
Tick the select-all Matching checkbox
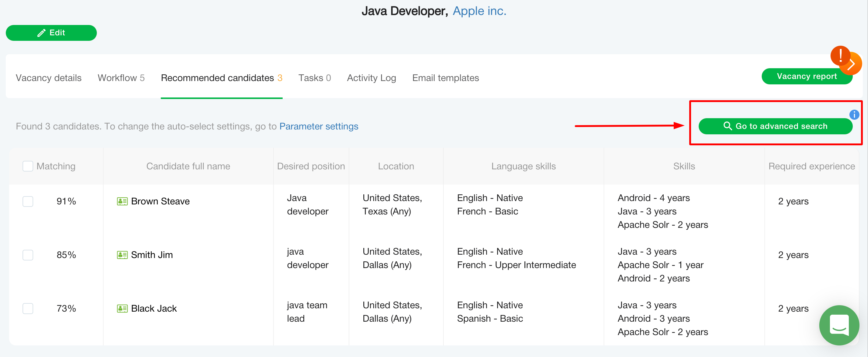click(28, 166)
